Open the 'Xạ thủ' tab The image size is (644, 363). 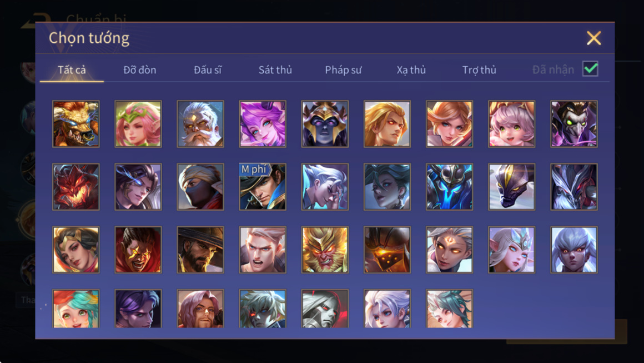[411, 70]
